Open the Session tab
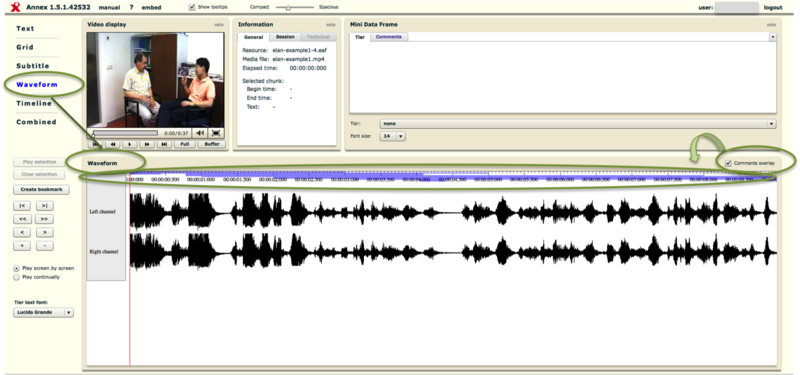Viewport: 800px width, 375px height. (285, 37)
